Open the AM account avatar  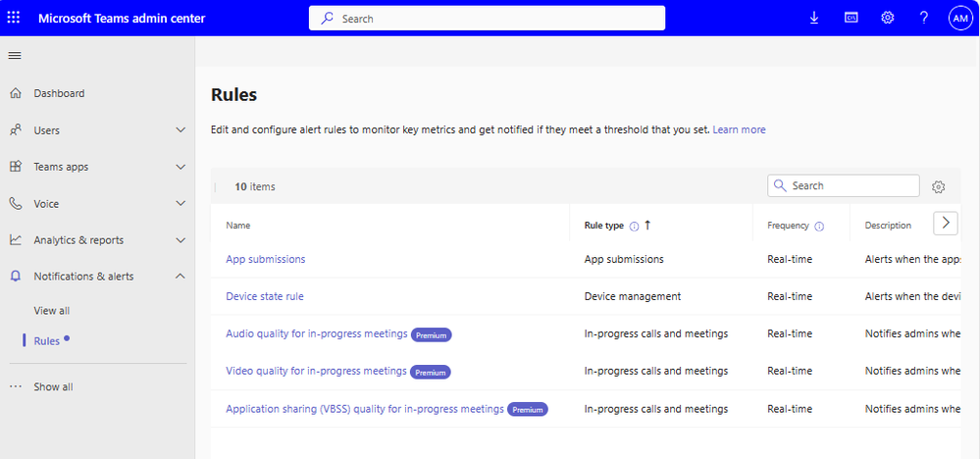960,18
